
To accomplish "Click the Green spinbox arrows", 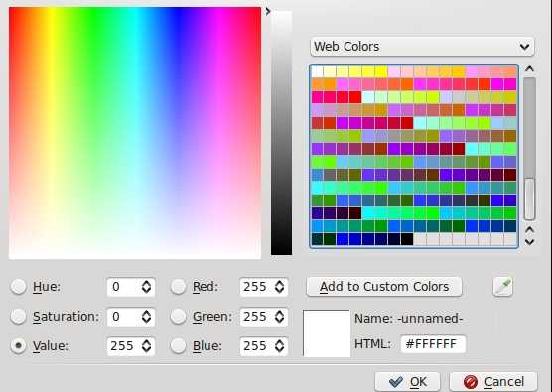I will (280, 316).
